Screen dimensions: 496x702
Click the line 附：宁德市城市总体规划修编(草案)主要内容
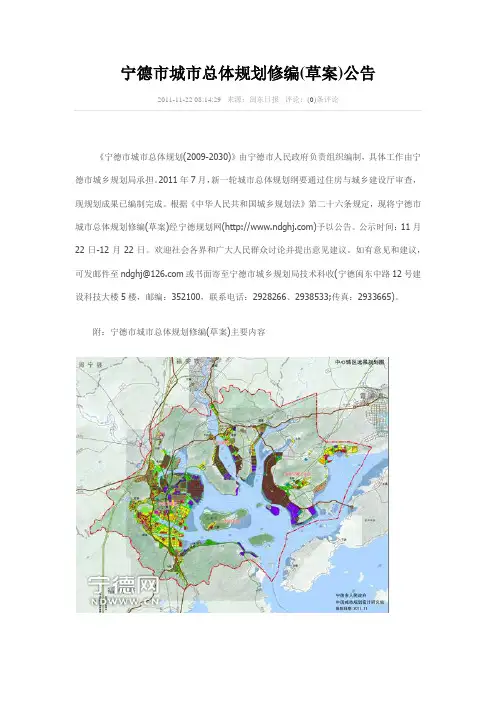click(x=179, y=332)
